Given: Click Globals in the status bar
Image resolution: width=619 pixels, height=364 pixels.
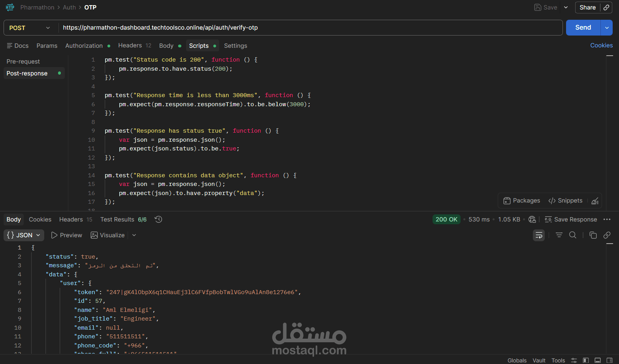Looking at the screenshot, I should [517, 360].
